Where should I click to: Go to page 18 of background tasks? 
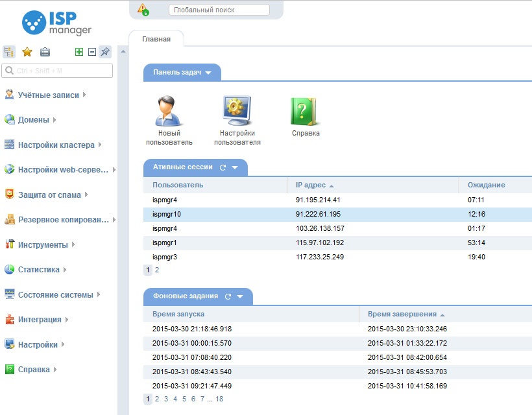219,399
